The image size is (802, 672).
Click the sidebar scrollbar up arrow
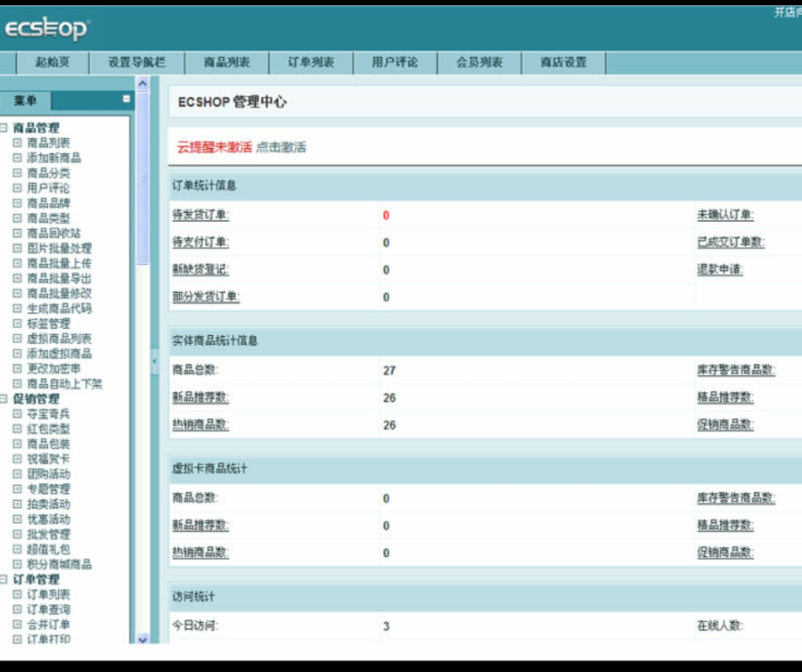143,83
